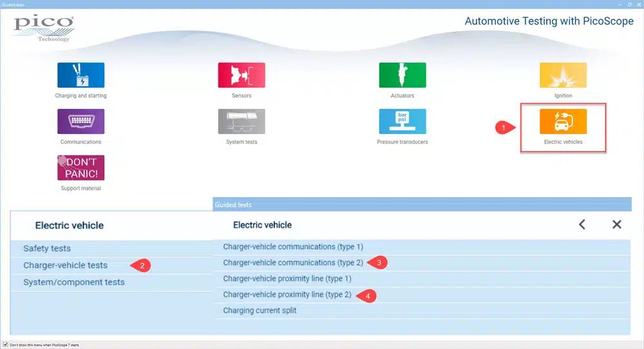The image size is (644, 349).
Task: Open the Pressure transducers icon
Action: [x=402, y=122]
